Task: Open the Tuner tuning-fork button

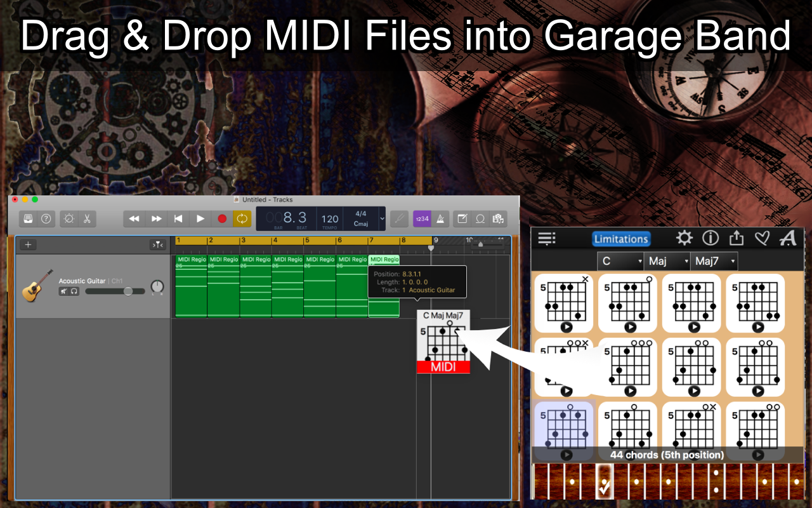Action: click(399, 218)
